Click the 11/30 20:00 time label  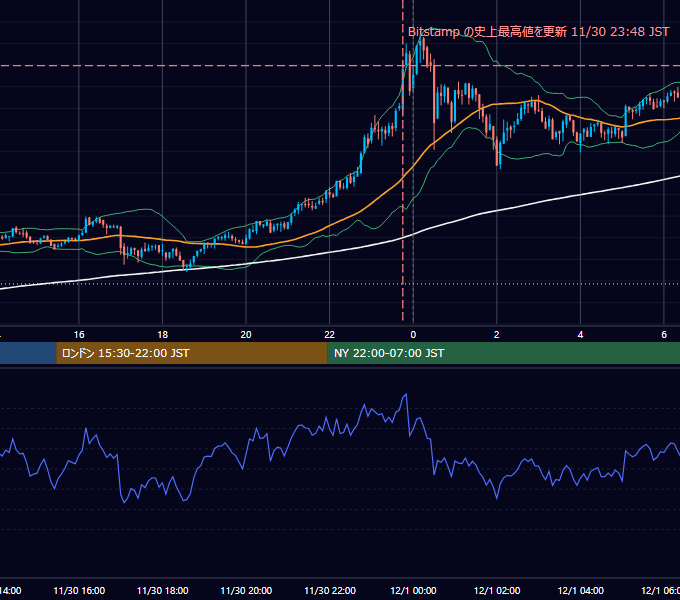246,590
